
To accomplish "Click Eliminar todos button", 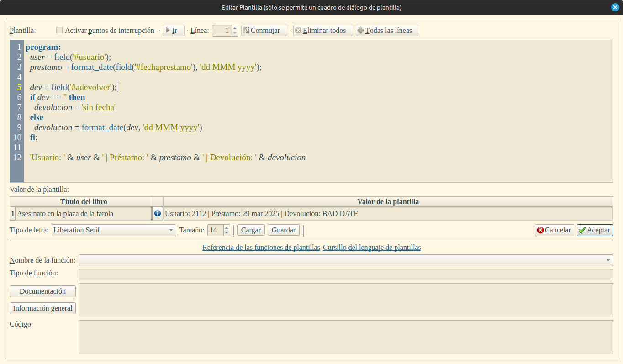I will tap(323, 31).
